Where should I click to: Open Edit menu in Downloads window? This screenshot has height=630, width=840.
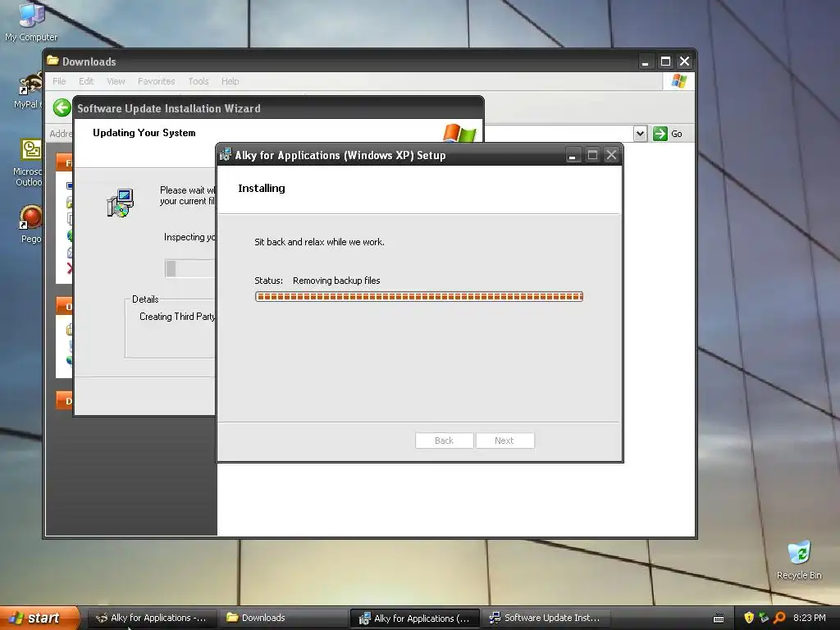(x=86, y=81)
